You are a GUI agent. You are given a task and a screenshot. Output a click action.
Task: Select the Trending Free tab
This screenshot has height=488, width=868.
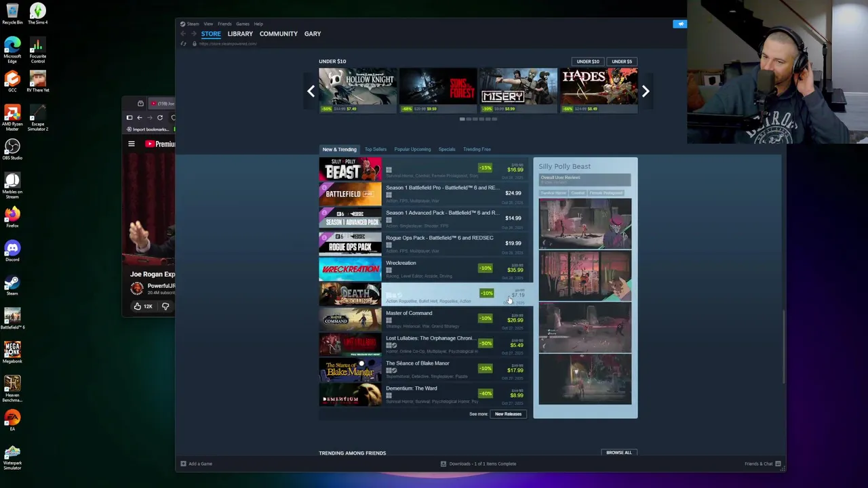(477, 149)
